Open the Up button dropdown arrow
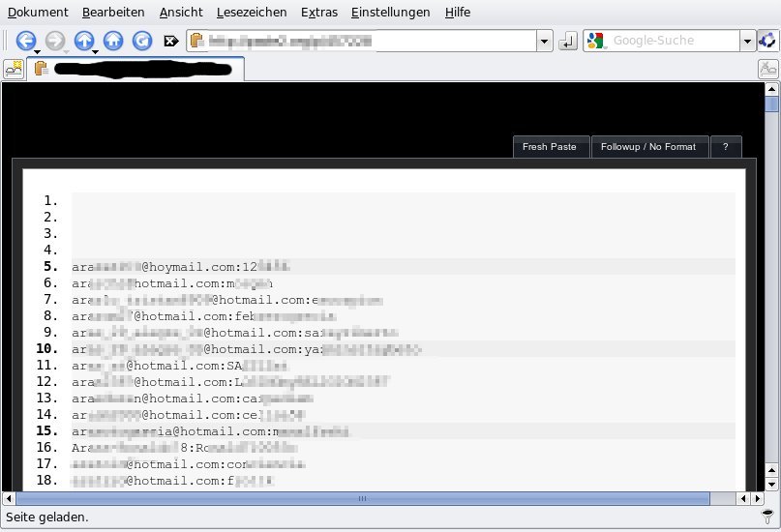Viewport: 781px width, 532px height. [95, 52]
